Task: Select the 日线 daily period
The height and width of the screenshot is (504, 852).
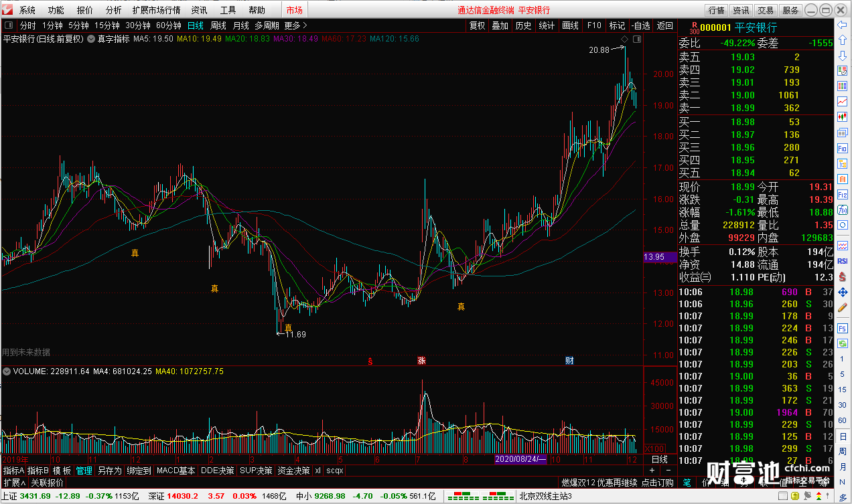Action: click(x=196, y=25)
